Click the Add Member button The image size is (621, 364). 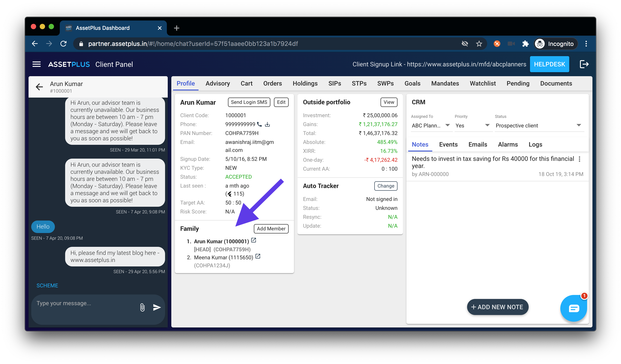pyautogui.click(x=271, y=229)
